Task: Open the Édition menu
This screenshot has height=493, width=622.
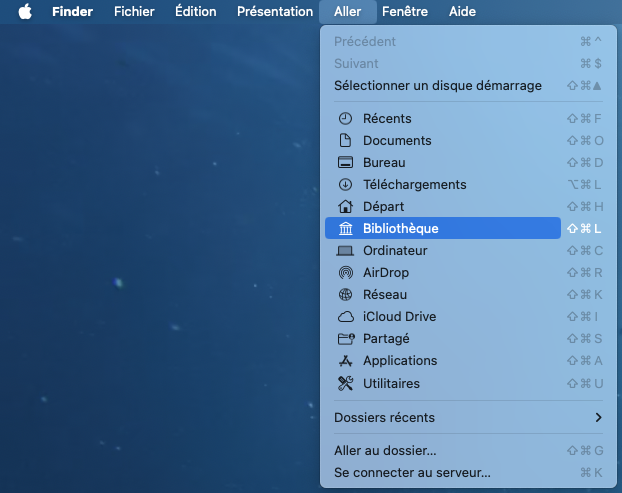Action: pyautogui.click(x=196, y=12)
